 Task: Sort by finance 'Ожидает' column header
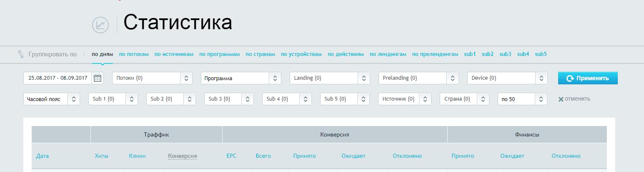[x=512, y=156]
